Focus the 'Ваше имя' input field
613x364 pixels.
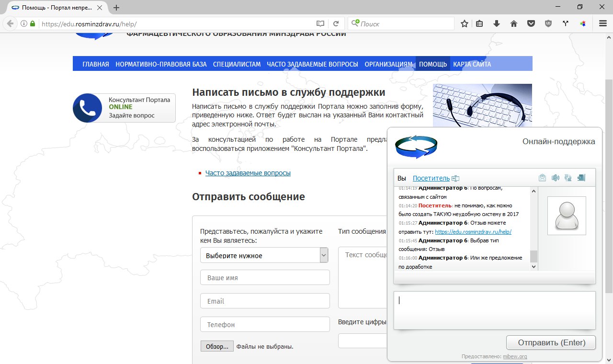265,277
